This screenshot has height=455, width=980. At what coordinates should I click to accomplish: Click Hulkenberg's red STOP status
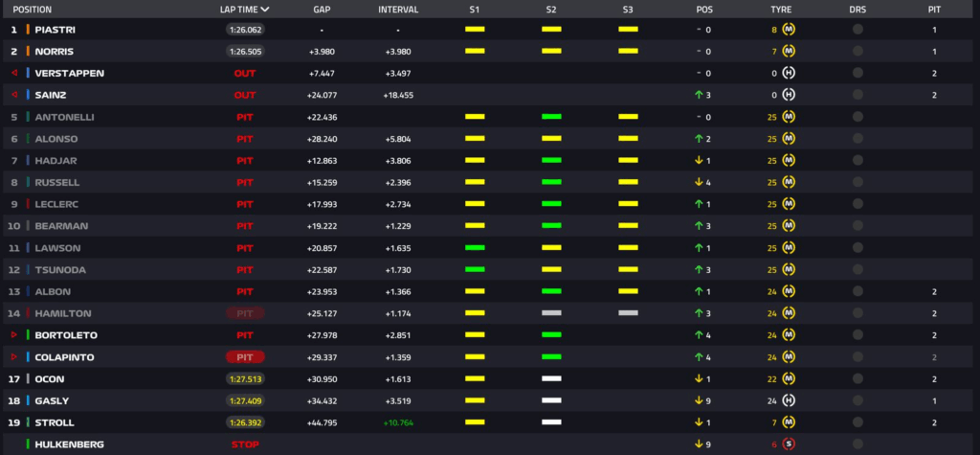click(244, 444)
